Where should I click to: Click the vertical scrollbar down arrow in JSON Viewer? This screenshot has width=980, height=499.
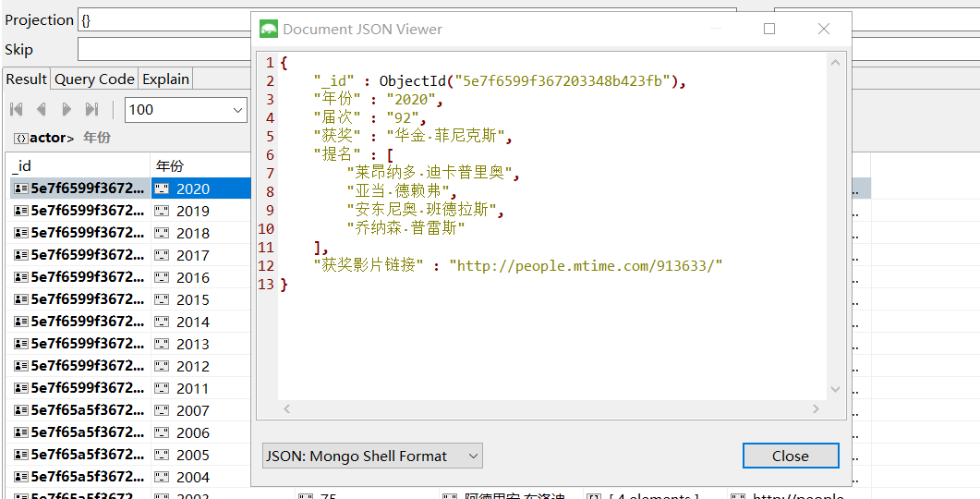835,389
